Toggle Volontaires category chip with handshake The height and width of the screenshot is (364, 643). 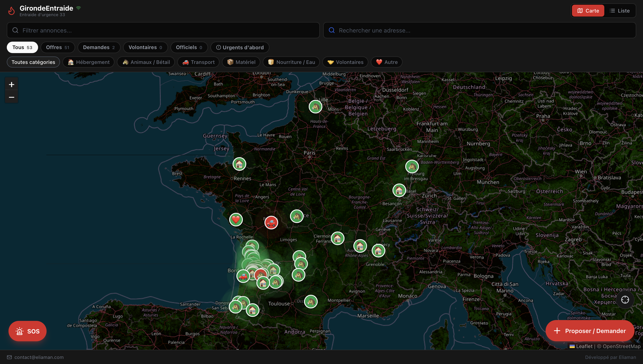click(345, 62)
